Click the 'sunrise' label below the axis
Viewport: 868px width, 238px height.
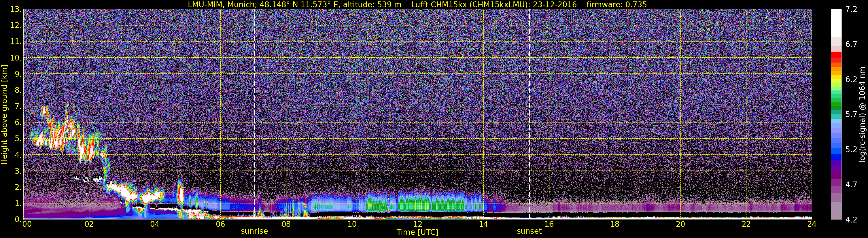[x=254, y=231]
